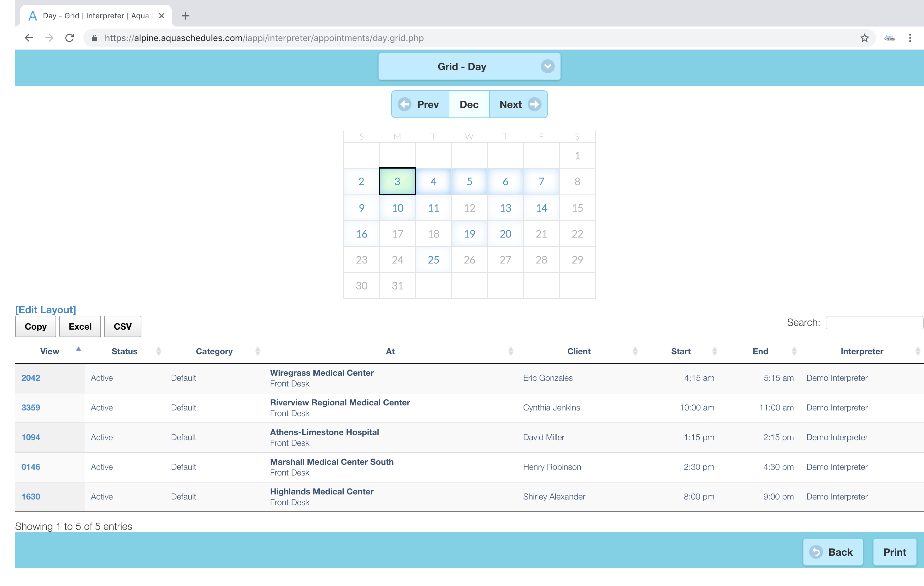Choose December 20 on the calendar
Image resolution: width=924 pixels, height=586 pixels.
tap(505, 234)
